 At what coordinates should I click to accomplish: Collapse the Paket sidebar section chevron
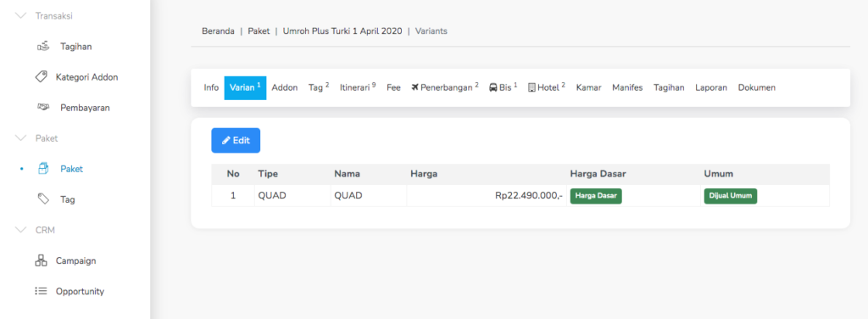tap(21, 138)
